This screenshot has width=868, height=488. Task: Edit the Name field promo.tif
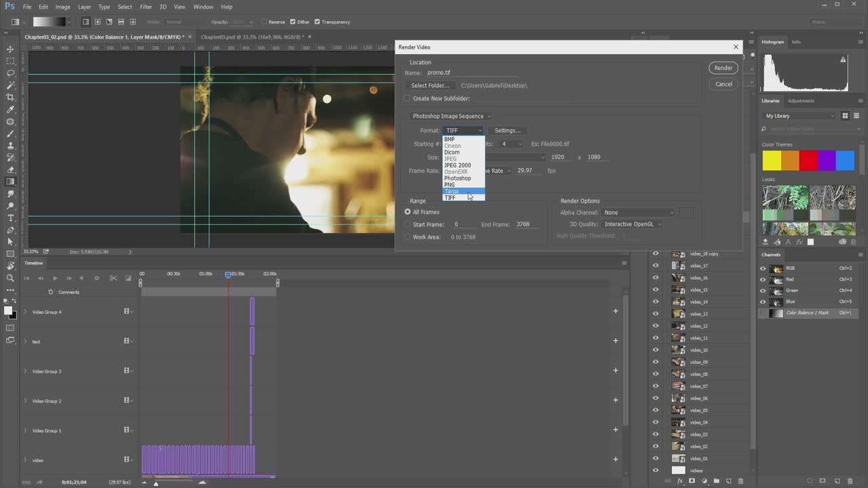coord(472,73)
